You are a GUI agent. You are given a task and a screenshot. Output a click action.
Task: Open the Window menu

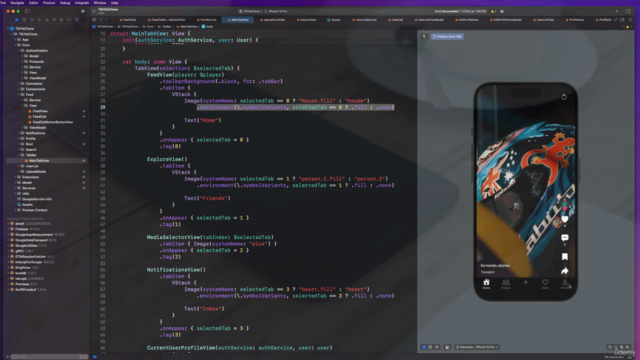[100, 3]
